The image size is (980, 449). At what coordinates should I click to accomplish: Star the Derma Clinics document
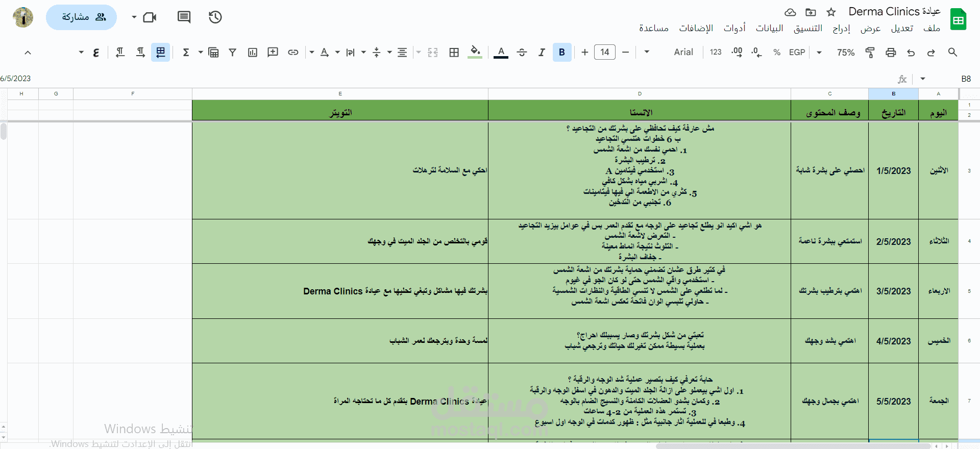pyautogui.click(x=831, y=12)
